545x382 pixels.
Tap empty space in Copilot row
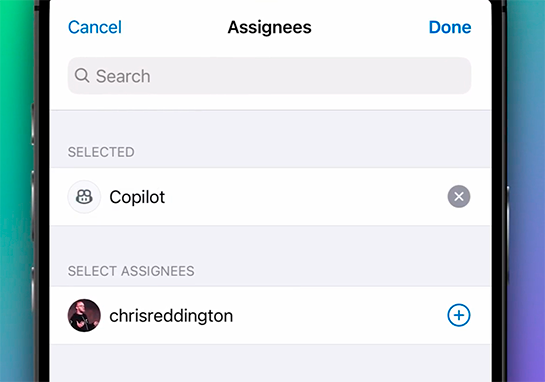pos(306,197)
